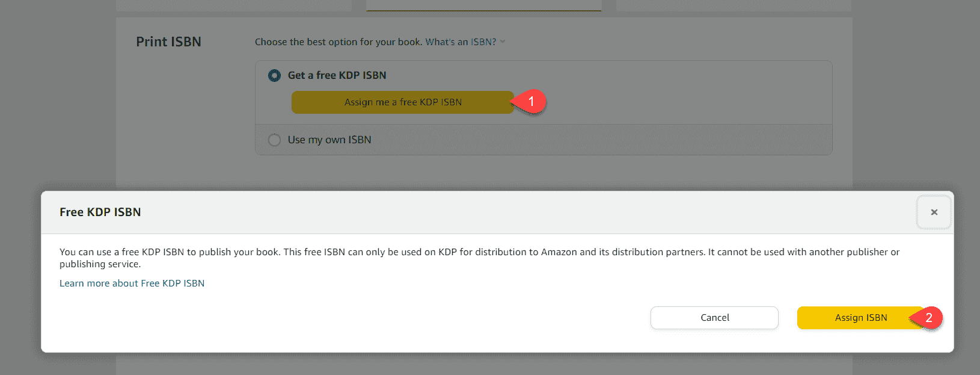Choose the Use my own ISBN radio button
The image size is (980, 375).
(x=274, y=140)
